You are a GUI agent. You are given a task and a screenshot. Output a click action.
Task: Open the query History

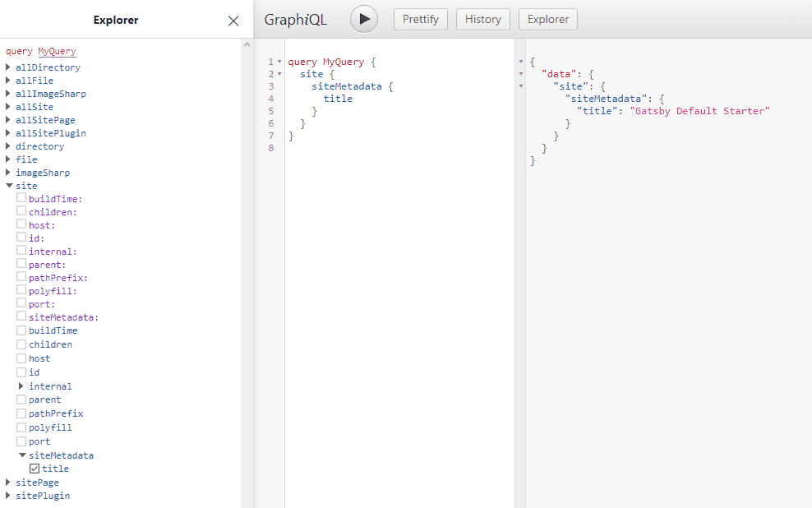(482, 18)
